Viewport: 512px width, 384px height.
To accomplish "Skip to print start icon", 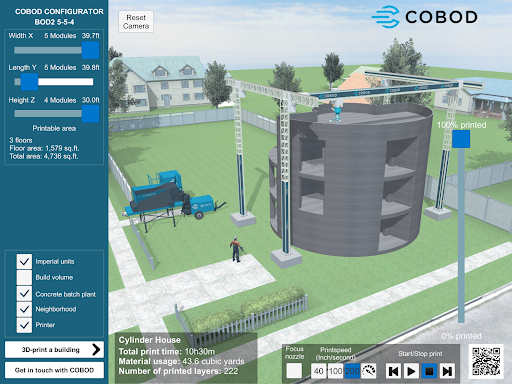I will pyautogui.click(x=394, y=371).
